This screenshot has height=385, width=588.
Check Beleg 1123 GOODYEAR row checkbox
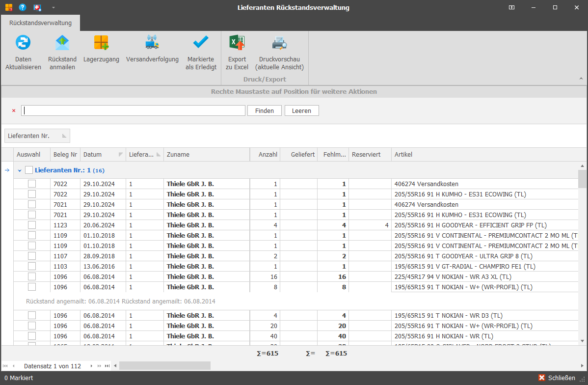click(x=32, y=225)
